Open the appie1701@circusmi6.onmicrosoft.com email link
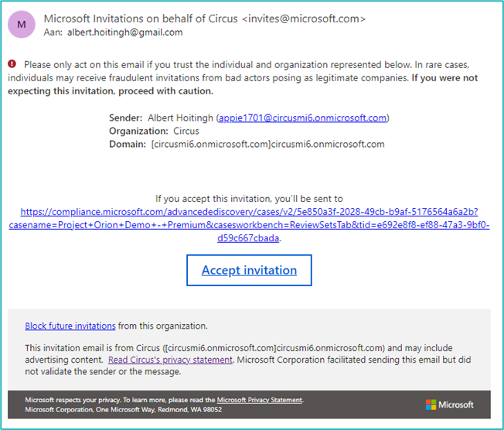Viewport: 504px width, 430px height. [302, 118]
